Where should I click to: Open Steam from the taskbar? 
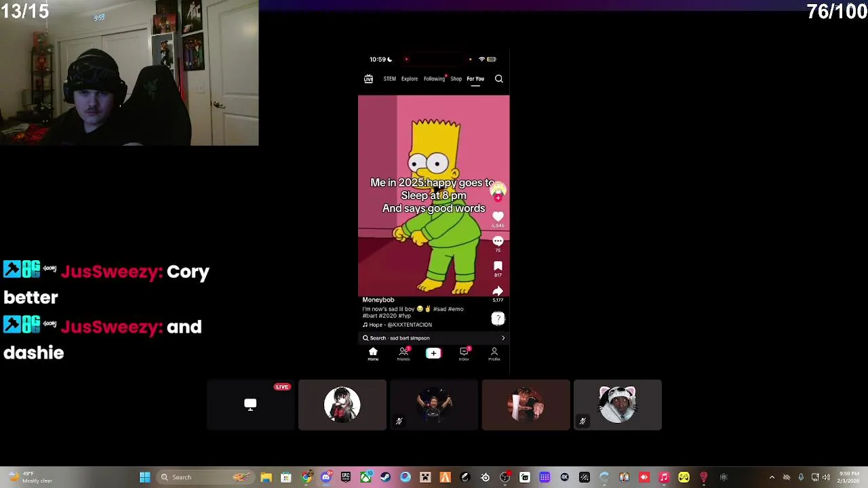pos(385,477)
